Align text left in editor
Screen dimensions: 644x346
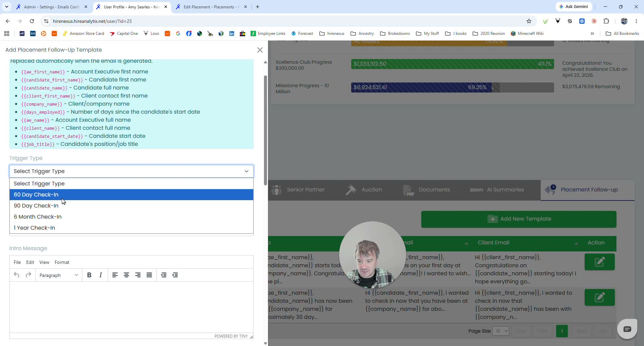[x=115, y=275]
